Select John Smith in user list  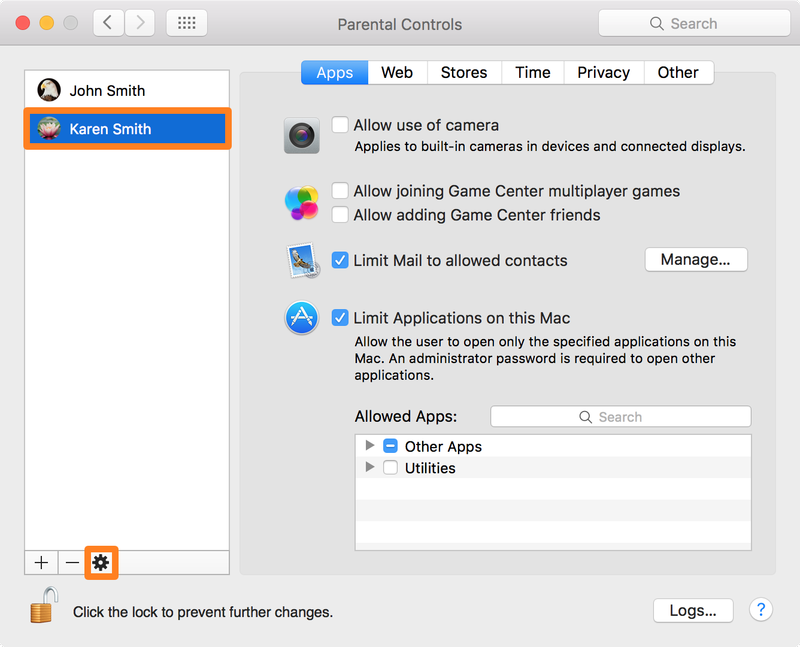click(x=127, y=90)
